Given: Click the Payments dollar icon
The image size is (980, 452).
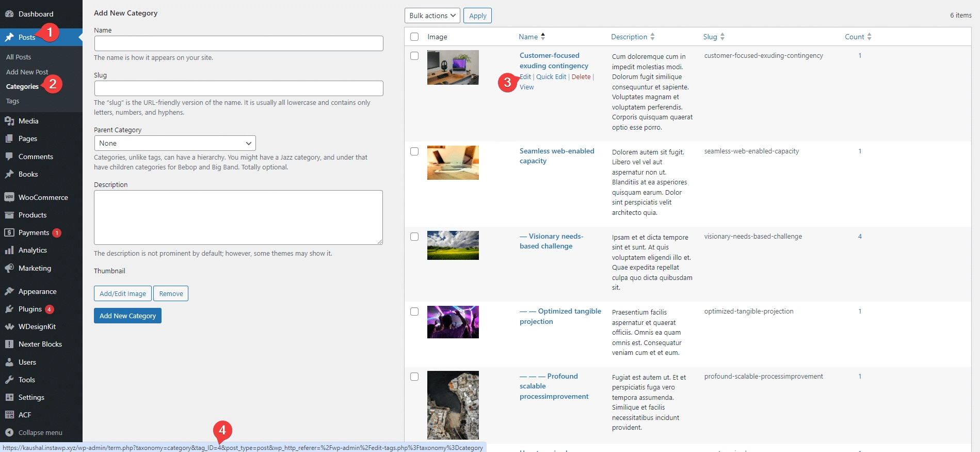Looking at the screenshot, I should (9, 232).
